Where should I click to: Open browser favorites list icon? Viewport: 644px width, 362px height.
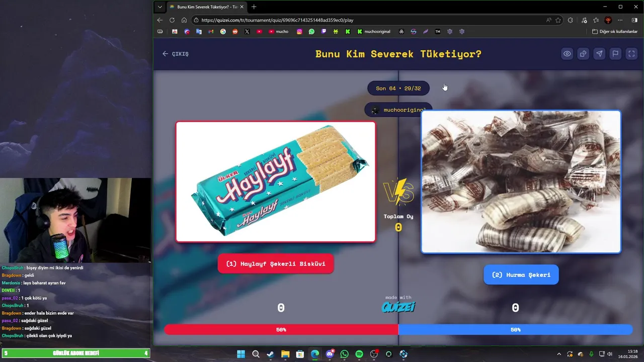point(596,20)
